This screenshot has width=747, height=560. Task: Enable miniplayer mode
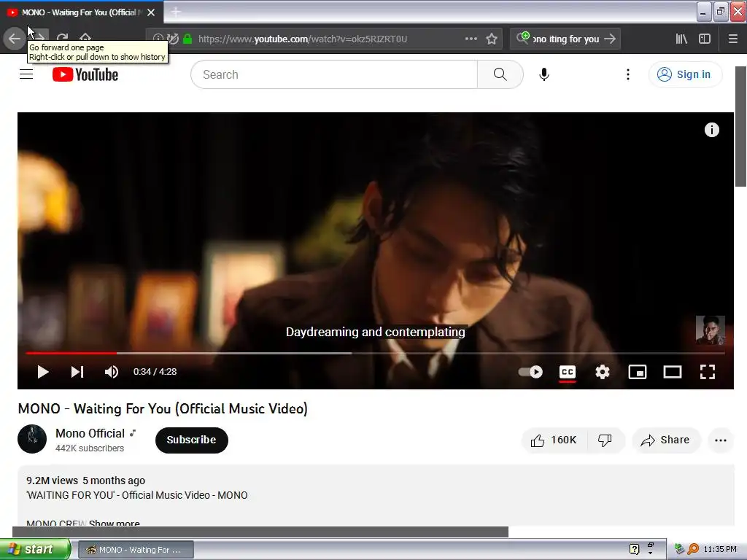(638, 372)
